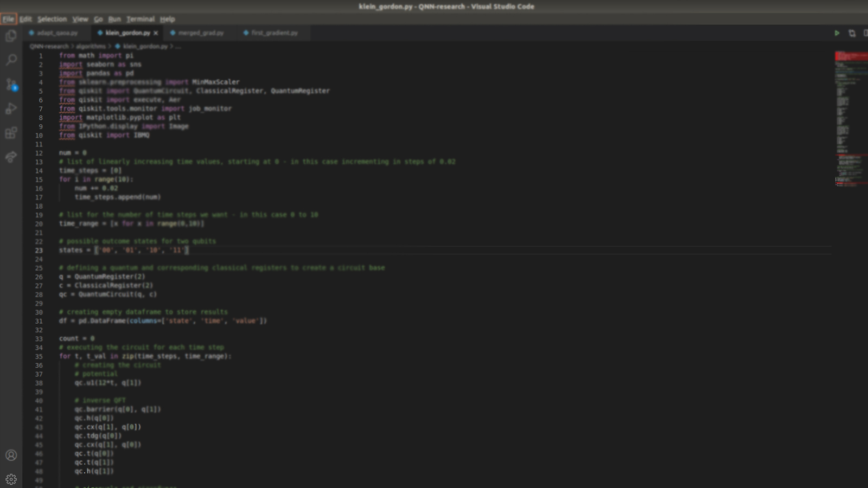Click the 'job_monitor' import line
The image size is (868, 488).
[x=145, y=108]
